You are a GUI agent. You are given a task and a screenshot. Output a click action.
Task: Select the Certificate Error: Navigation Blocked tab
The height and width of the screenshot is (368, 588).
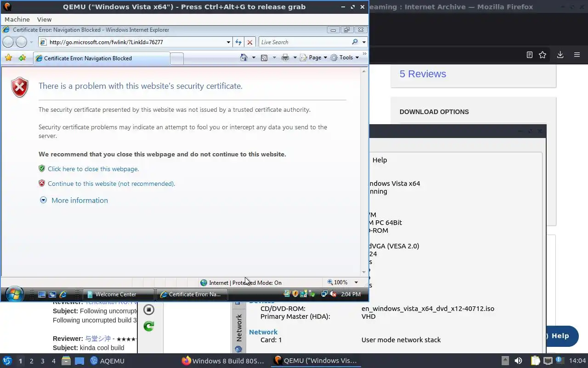click(101, 58)
